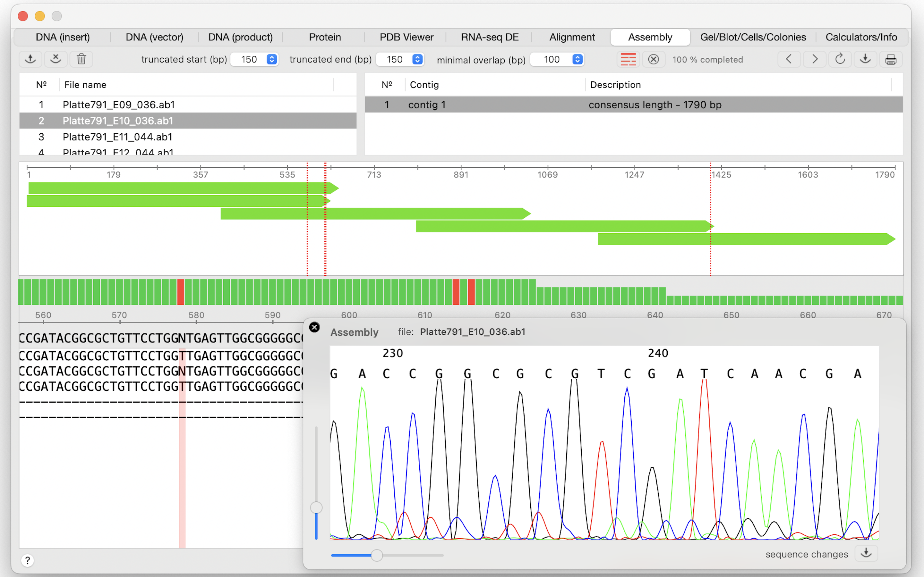Open the truncated end stepper arrows
This screenshot has height=577, width=924.
tap(417, 59)
